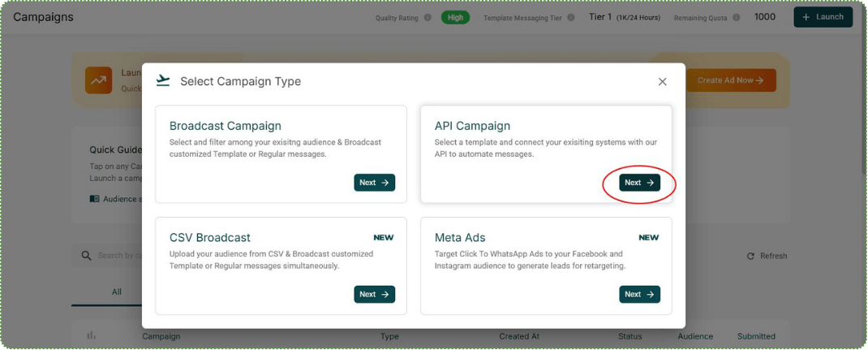Click the Status column header

[630, 336]
